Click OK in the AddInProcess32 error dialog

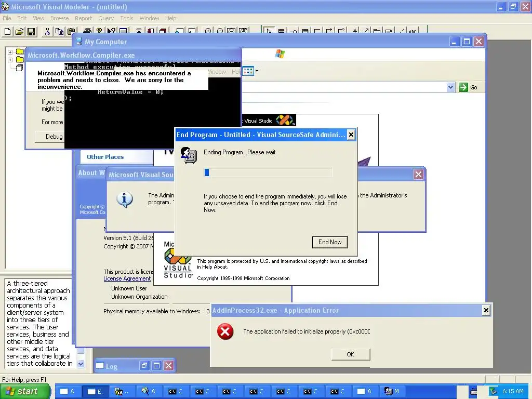coord(351,354)
